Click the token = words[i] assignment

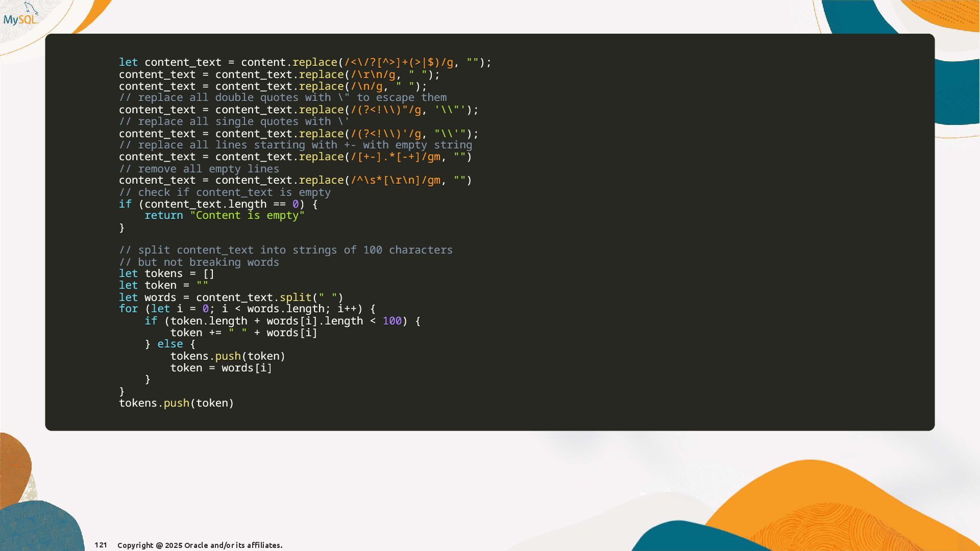coord(221,368)
